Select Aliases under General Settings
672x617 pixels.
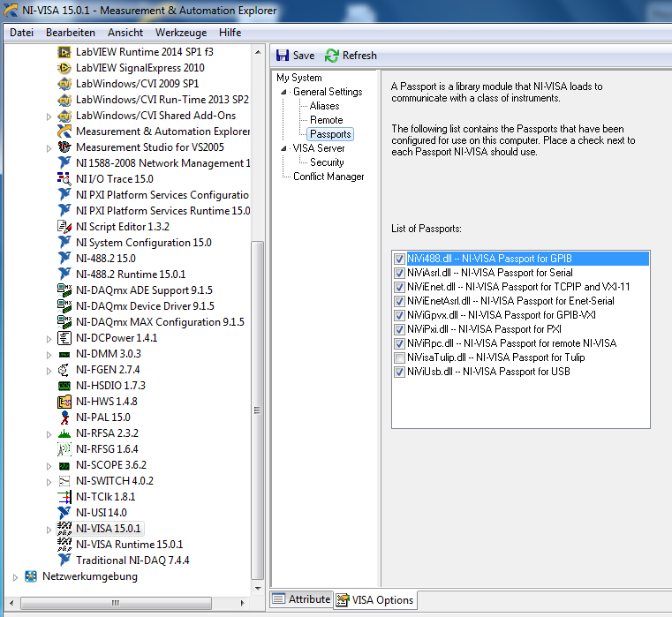324,106
